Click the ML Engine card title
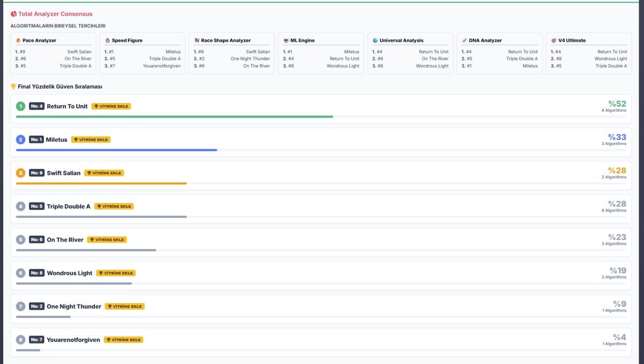 click(x=303, y=40)
